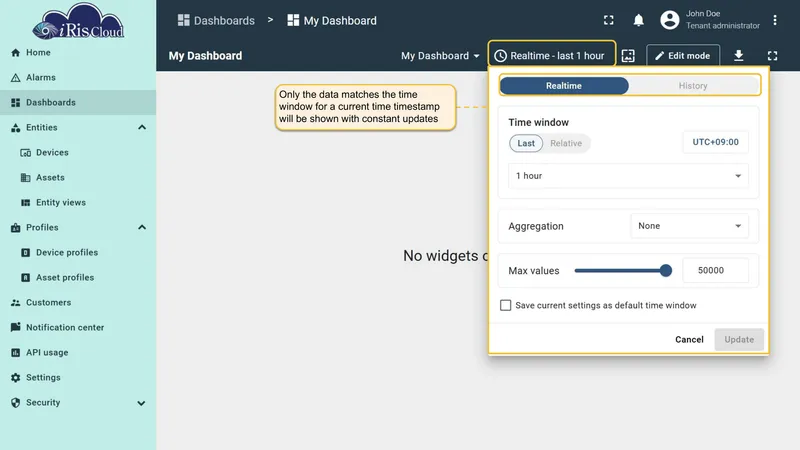Open API usage menu item
This screenshot has height=450, width=800.
point(78,353)
